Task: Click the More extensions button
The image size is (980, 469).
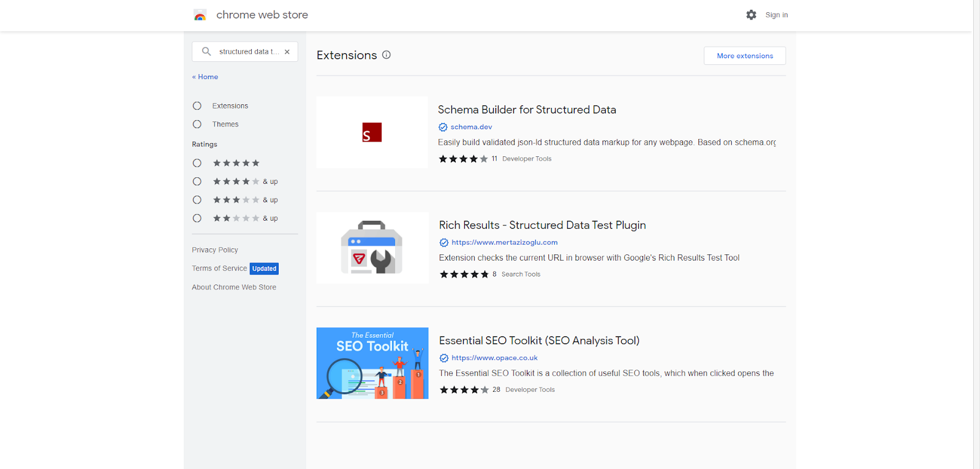Action: point(745,56)
